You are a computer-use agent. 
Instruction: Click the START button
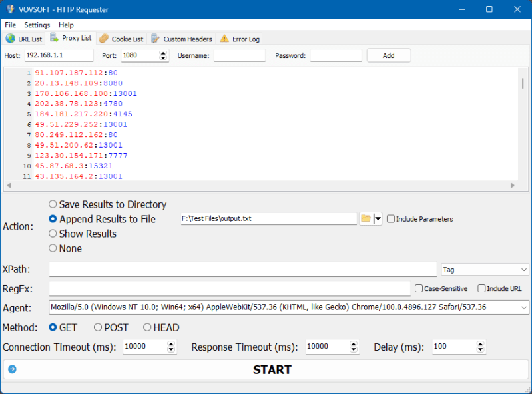(266, 369)
